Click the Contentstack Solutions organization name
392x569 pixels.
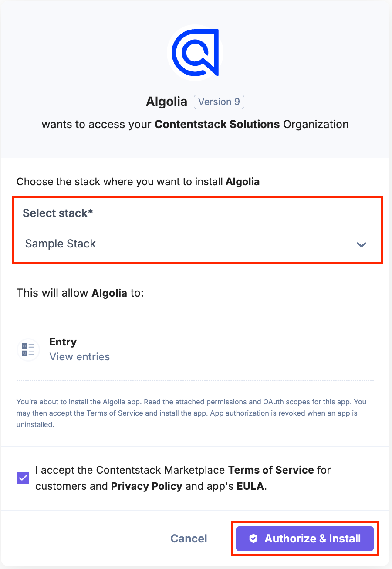pyautogui.click(x=217, y=124)
